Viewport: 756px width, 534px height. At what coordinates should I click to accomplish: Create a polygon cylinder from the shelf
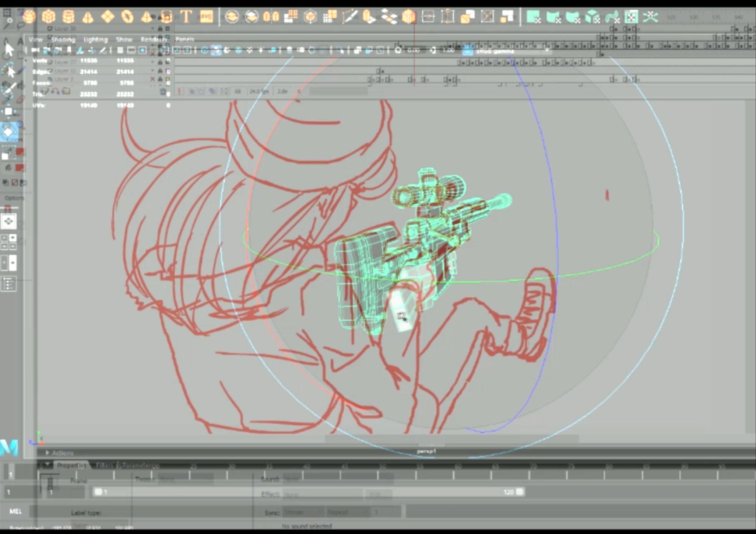[68, 17]
